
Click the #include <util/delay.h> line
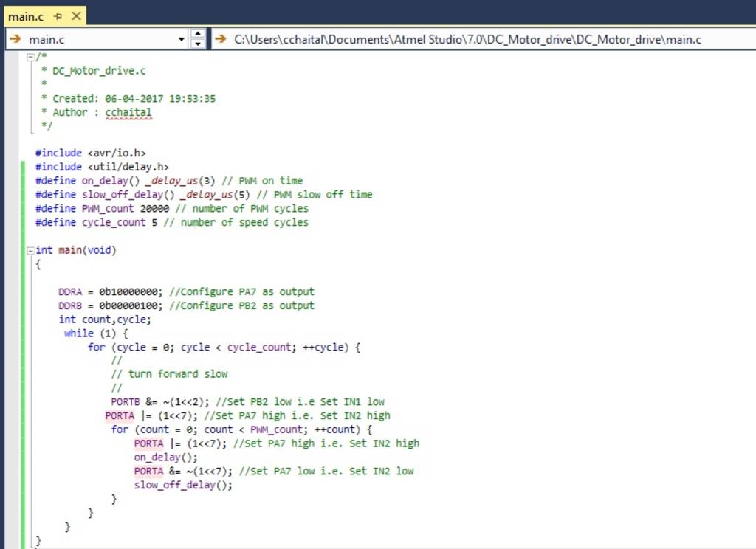click(x=102, y=167)
